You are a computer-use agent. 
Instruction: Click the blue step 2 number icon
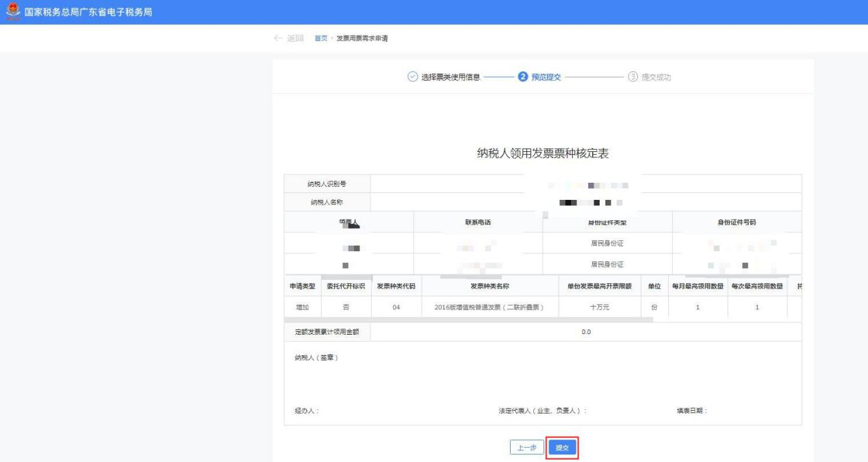(x=523, y=77)
